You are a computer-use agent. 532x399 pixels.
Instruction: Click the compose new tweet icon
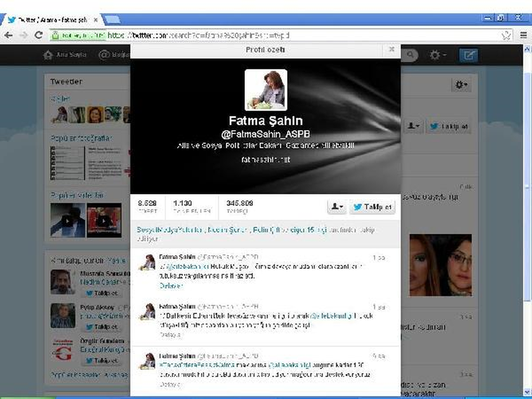pyautogui.click(x=468, y=55)
